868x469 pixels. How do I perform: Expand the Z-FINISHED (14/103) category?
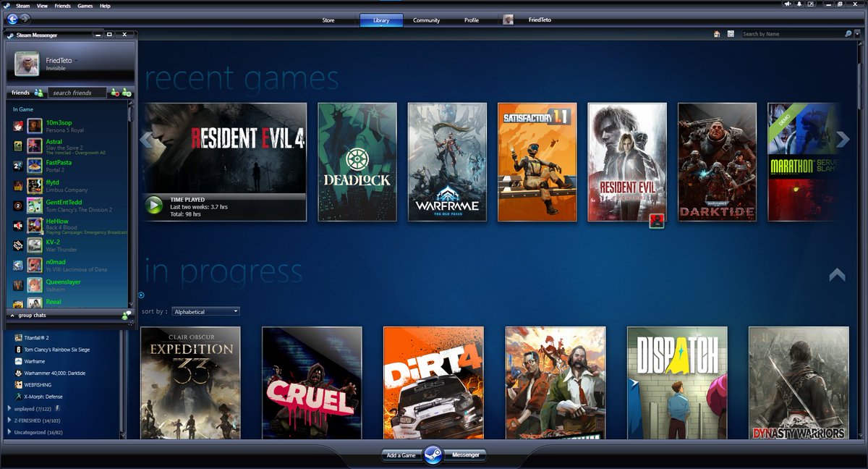tap(9, 421)
